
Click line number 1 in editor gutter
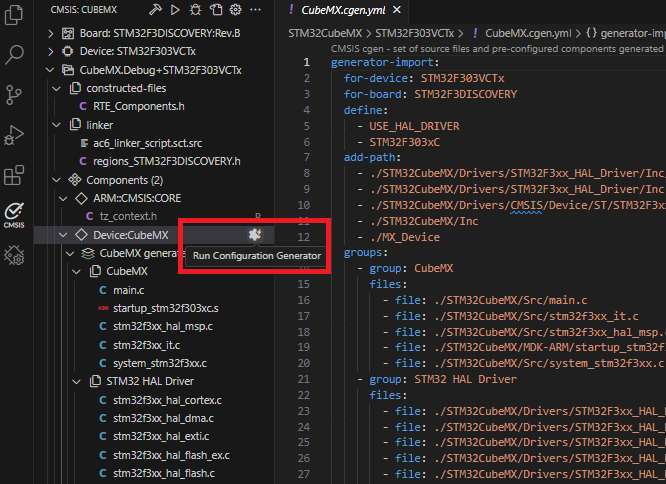(x=306, y=63)
